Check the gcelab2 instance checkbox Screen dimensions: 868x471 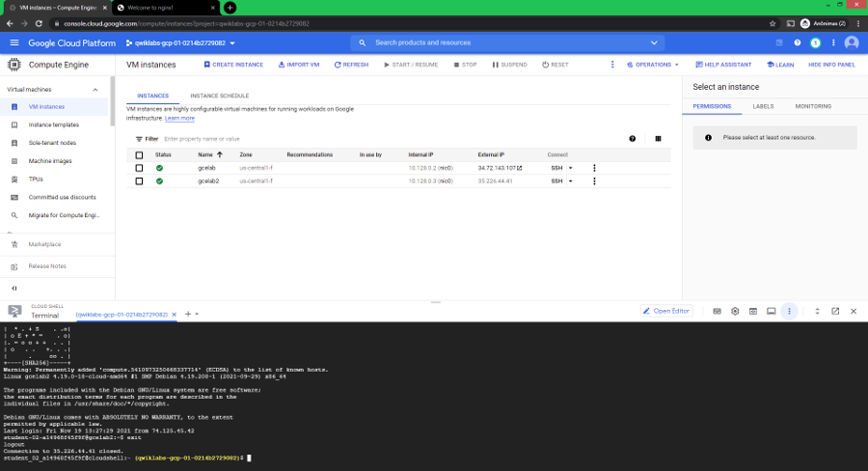coord(139,181)
